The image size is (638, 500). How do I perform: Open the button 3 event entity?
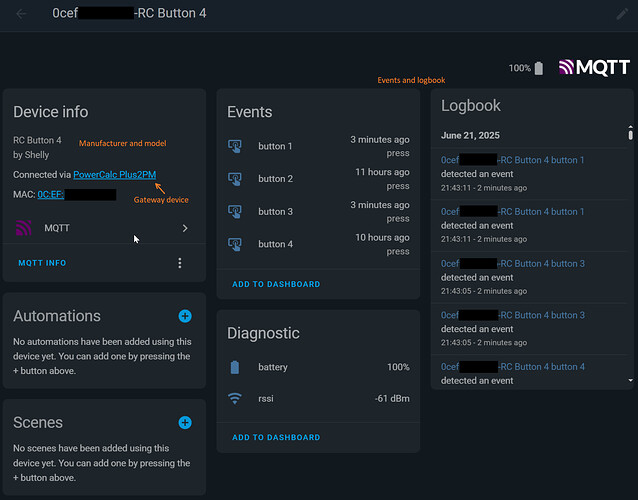[318, 212]
